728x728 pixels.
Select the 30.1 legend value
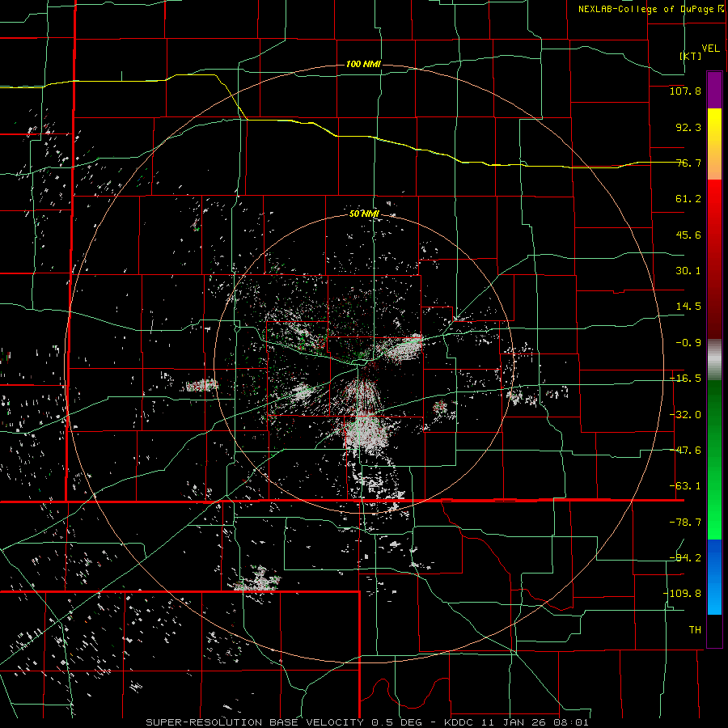(688, 271)
